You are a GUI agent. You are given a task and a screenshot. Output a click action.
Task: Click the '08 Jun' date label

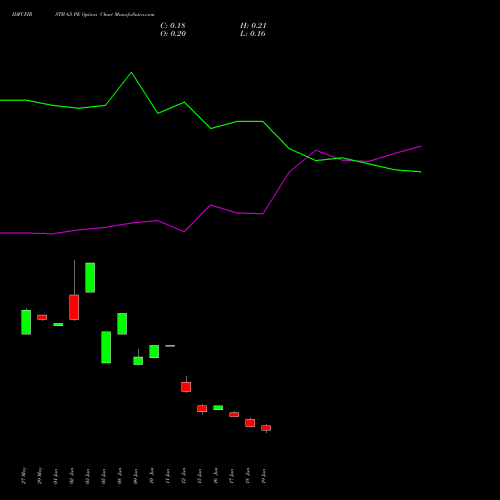[120, 476]
